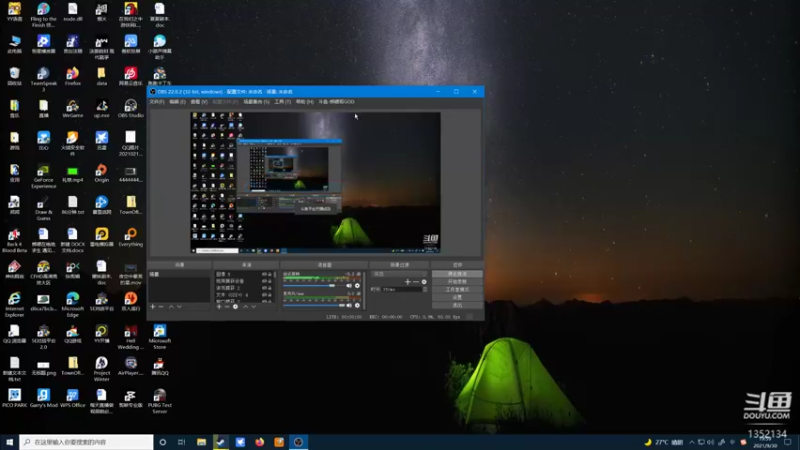Click the 开始录制 start recording button

pos(457,282)
